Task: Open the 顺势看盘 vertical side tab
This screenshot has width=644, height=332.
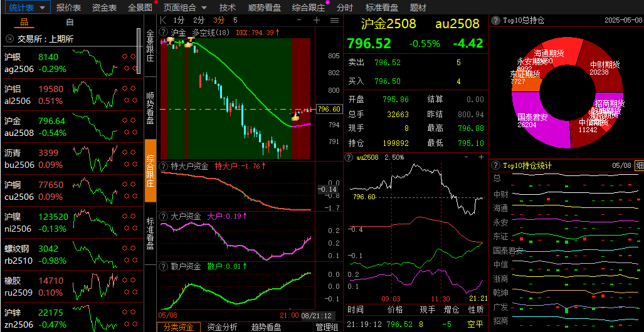Action: click(x=150, y=108)
